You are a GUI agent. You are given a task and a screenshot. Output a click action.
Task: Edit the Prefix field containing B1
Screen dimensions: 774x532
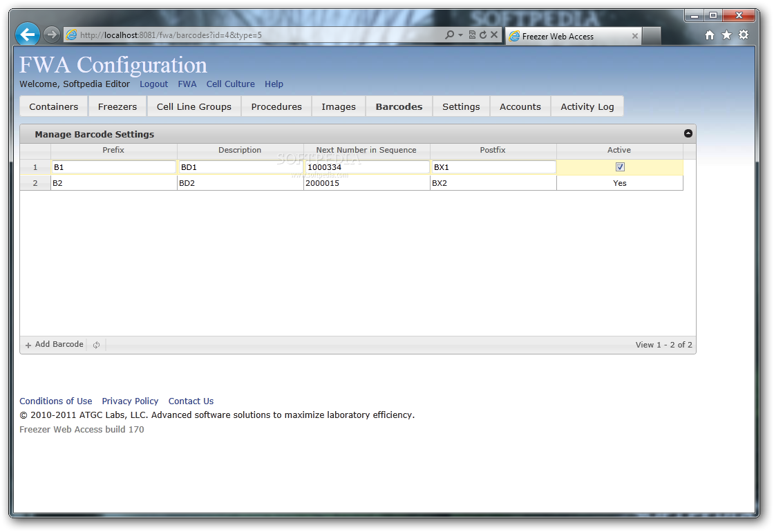[x=114, y=167]
